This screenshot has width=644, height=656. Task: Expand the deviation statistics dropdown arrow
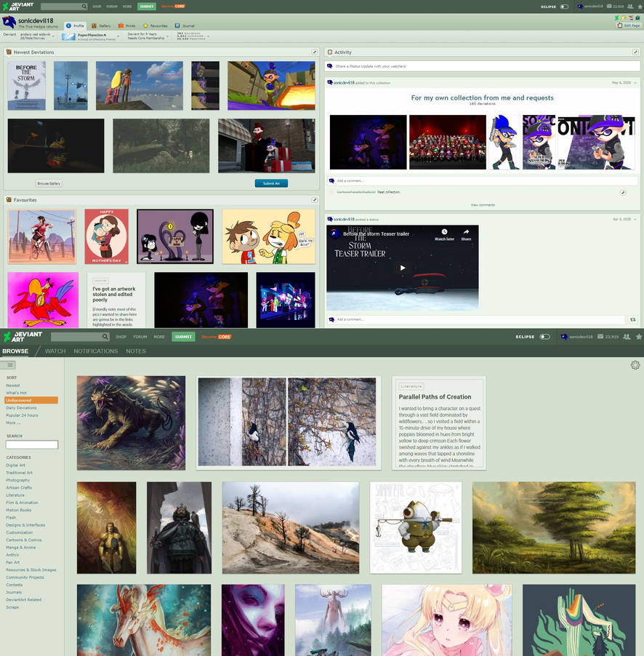coord(209,37)
